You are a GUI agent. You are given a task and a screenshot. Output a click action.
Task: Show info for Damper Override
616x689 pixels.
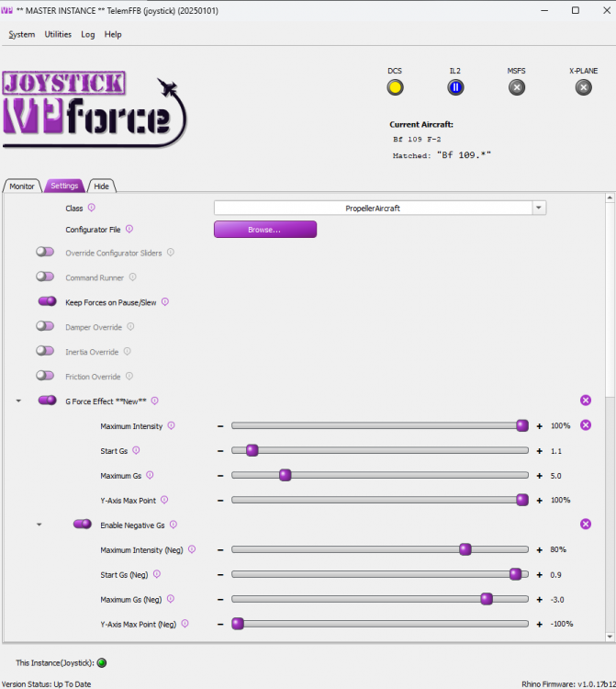click(x=130, y=326)
